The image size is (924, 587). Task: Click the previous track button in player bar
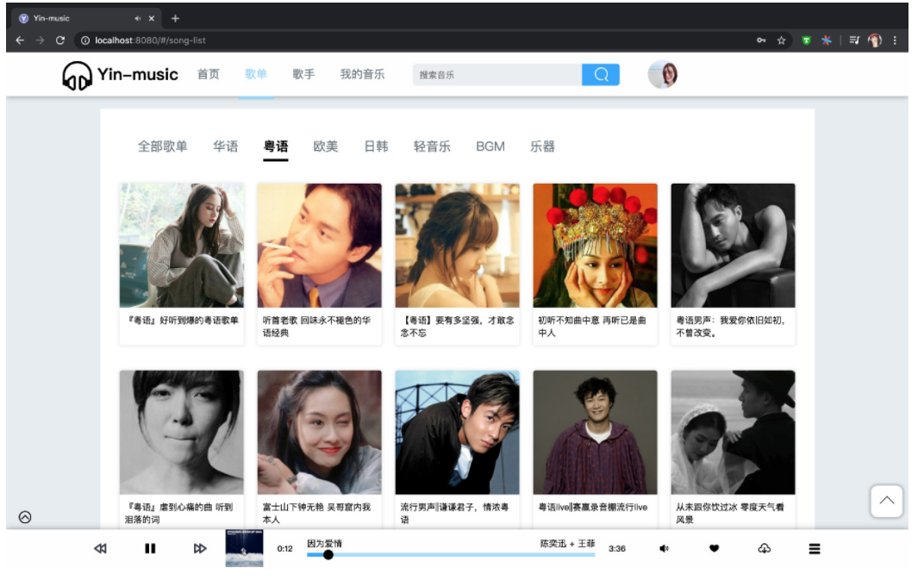click(100, 549)
